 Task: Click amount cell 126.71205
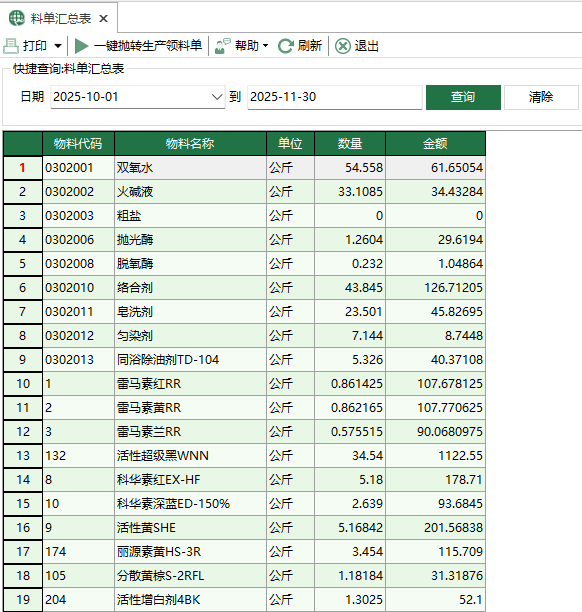[435, 288]
